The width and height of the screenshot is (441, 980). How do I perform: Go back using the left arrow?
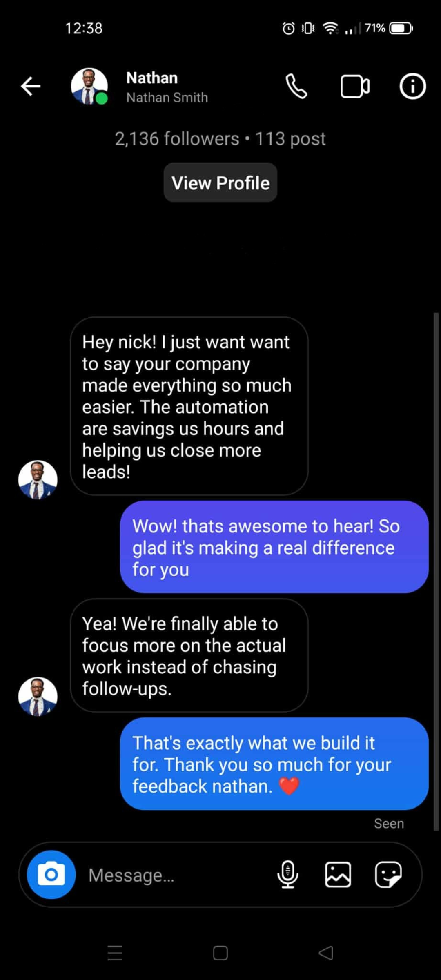click(x=31, y=86)
